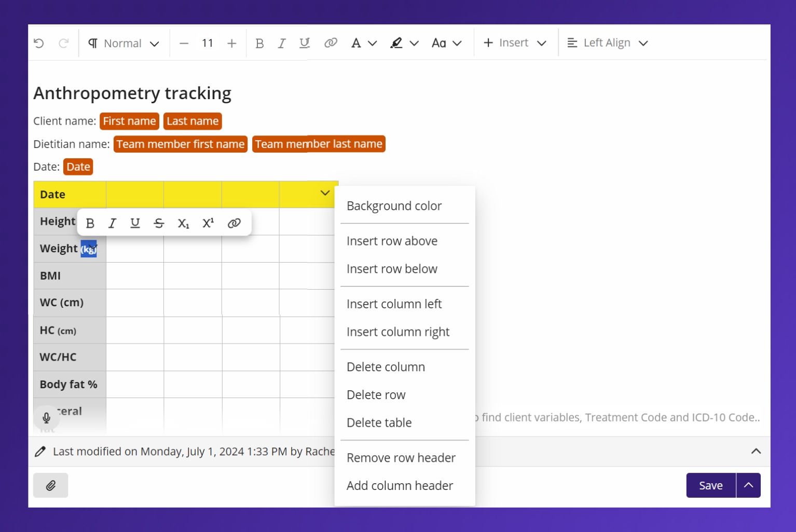Open the Normal paragraph style dropdown

click(123, 43)
